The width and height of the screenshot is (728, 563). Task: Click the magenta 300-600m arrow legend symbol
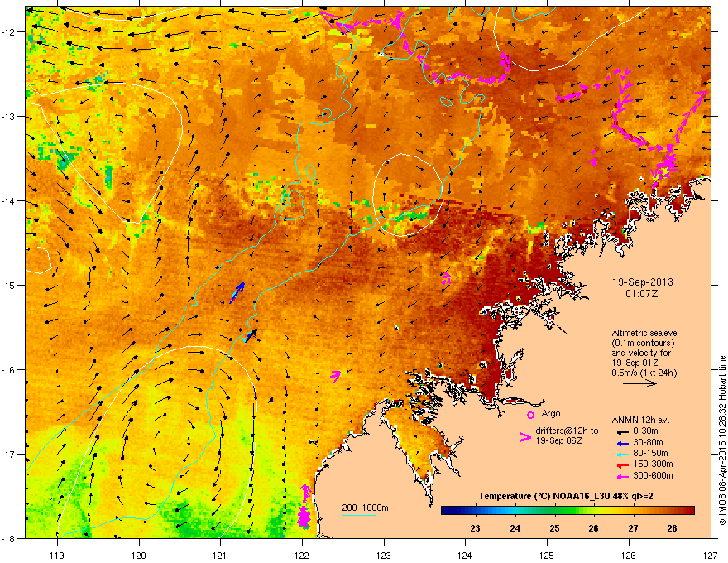[622, 476]
